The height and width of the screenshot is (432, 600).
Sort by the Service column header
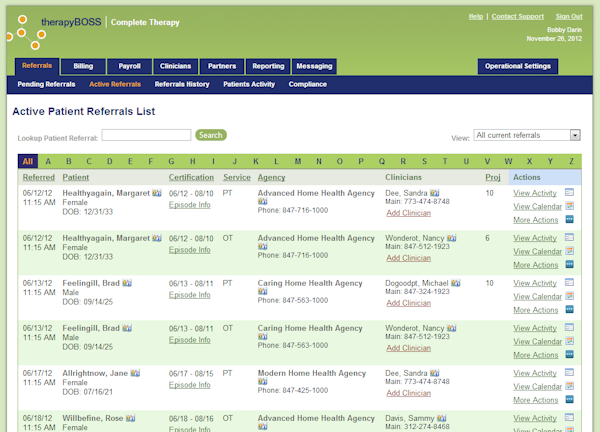237,178
